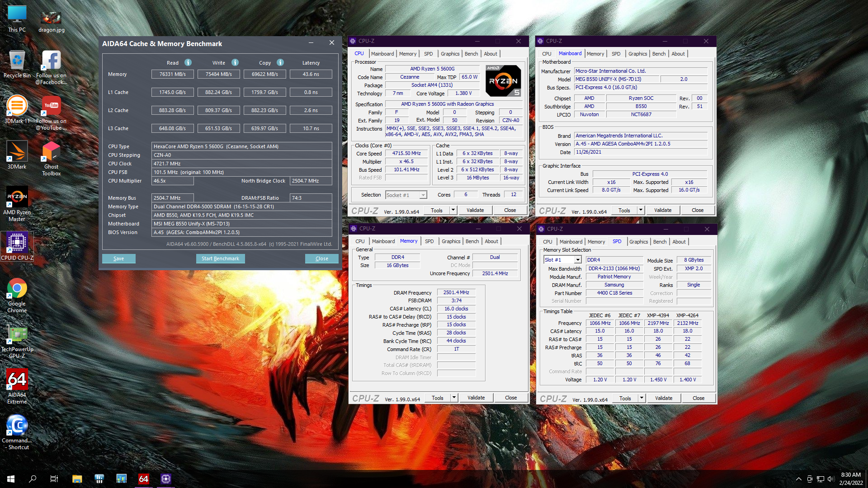Click Close button in AIDA64 benchmark
This screenshot has width=868, height=488.
point(321,258)
